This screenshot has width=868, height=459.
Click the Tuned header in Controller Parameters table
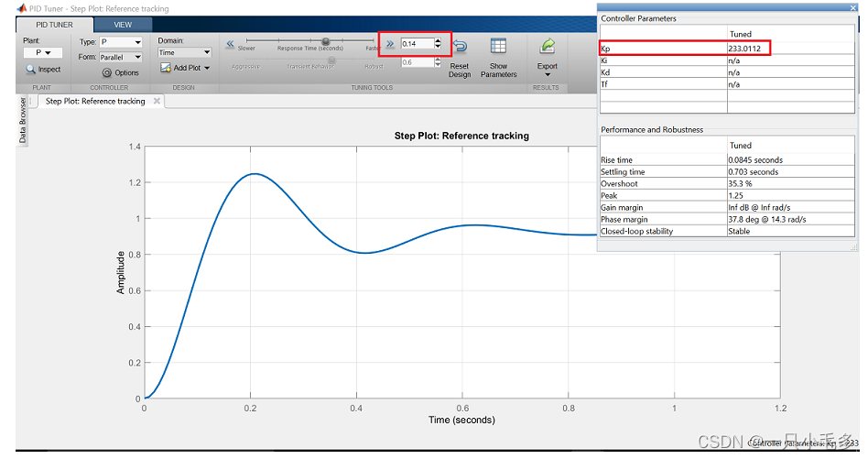(740, 34)
